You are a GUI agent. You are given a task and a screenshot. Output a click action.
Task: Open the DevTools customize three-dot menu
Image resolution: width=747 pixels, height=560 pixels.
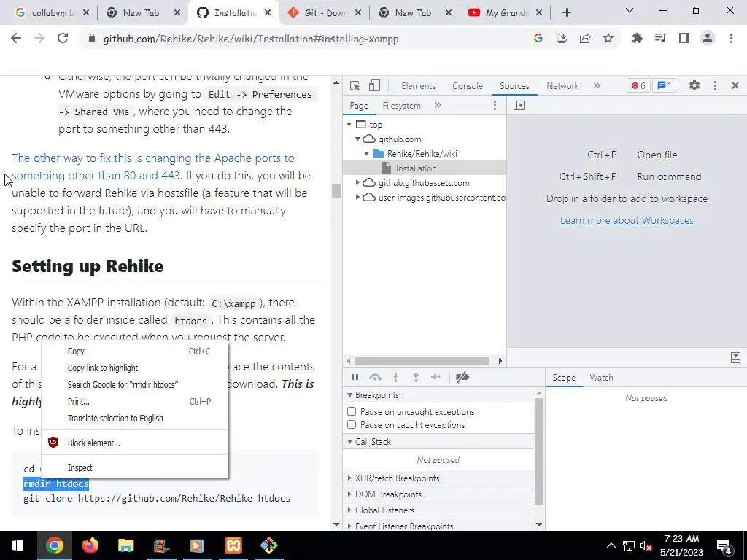(x=715, y=86)
